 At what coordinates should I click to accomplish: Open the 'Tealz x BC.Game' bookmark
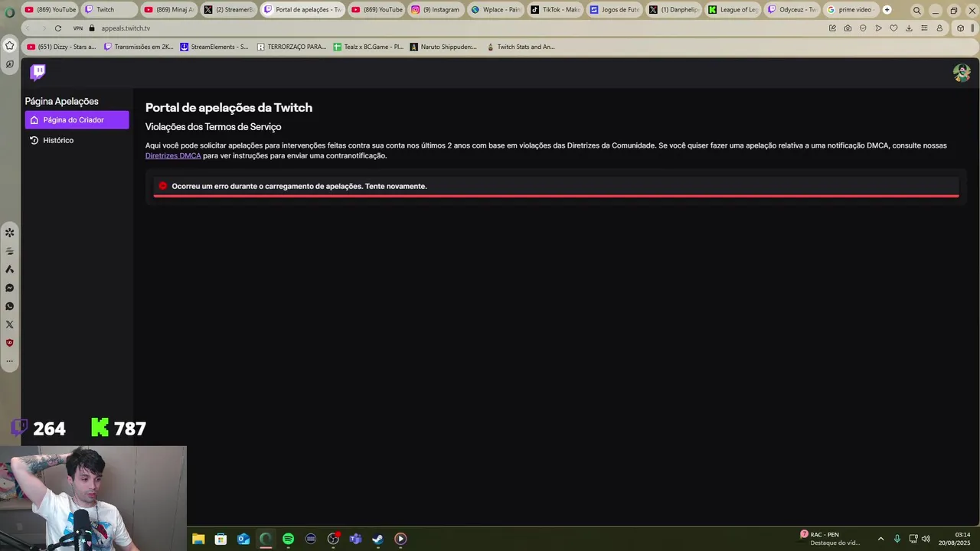coord(368,47)
